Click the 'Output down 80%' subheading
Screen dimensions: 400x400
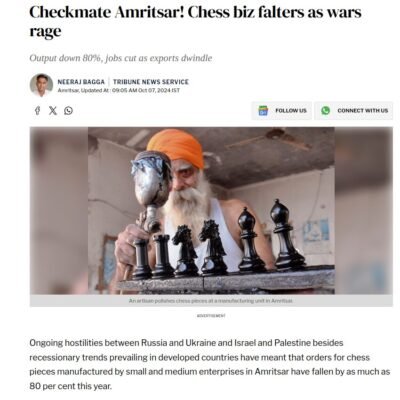point(121,58)
